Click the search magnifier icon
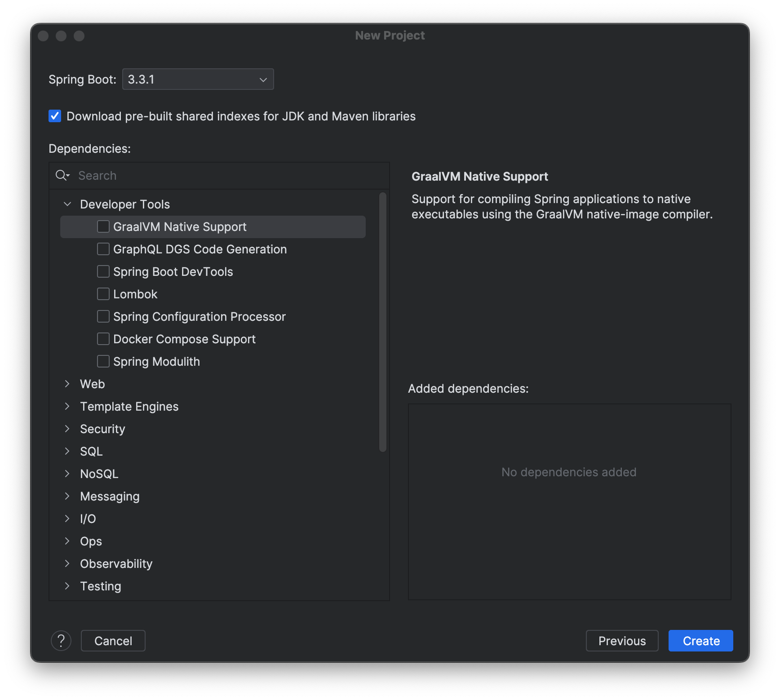Viewport: 780px width, 700px height. coord(62,176)
